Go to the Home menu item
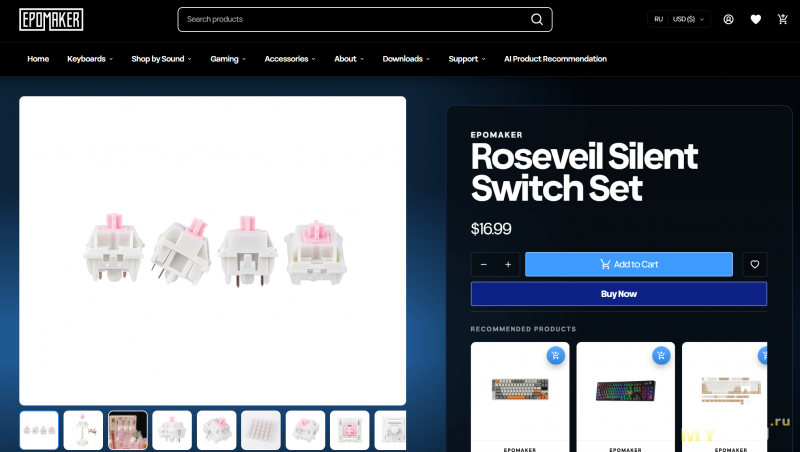This screenshot has height=452, width=800. [38, 59]
